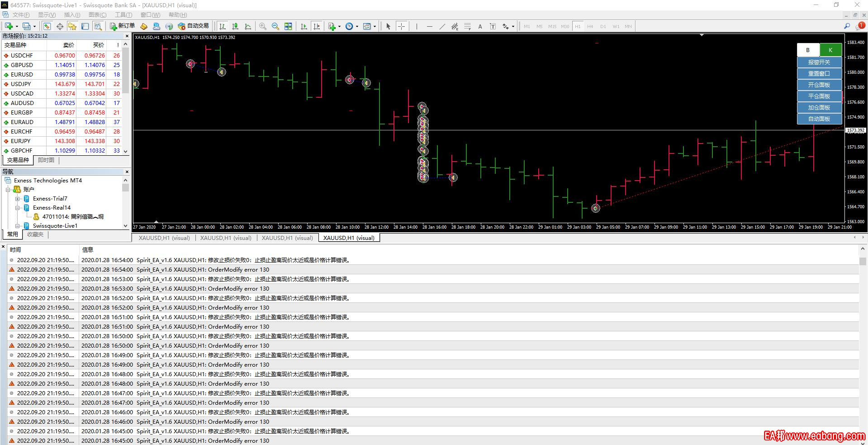The image size is (868, 445).
Task: Close the 市场报价 Market Watch panel
Action: pos(127,36)
